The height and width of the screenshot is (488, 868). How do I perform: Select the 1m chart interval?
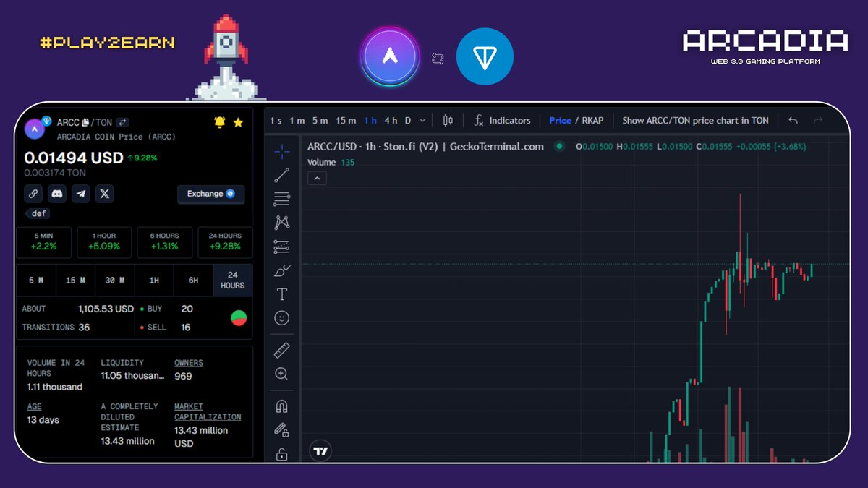297,121
